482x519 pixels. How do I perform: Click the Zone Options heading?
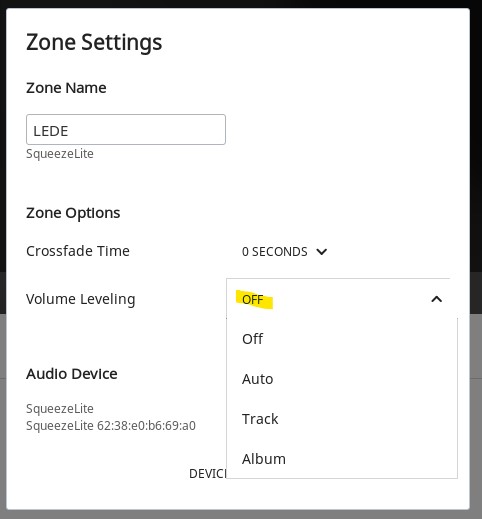point(73,213)
